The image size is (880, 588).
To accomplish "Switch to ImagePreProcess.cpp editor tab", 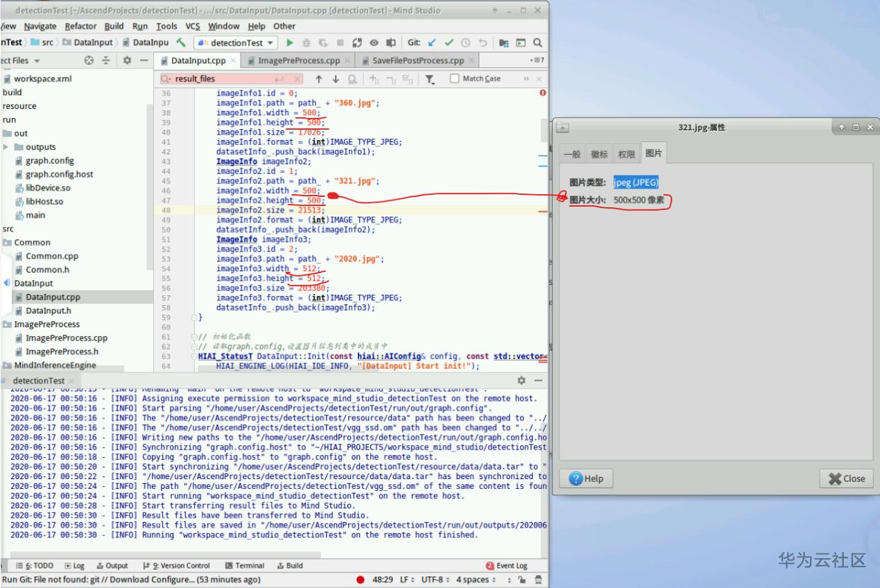I will coord(299,60).
